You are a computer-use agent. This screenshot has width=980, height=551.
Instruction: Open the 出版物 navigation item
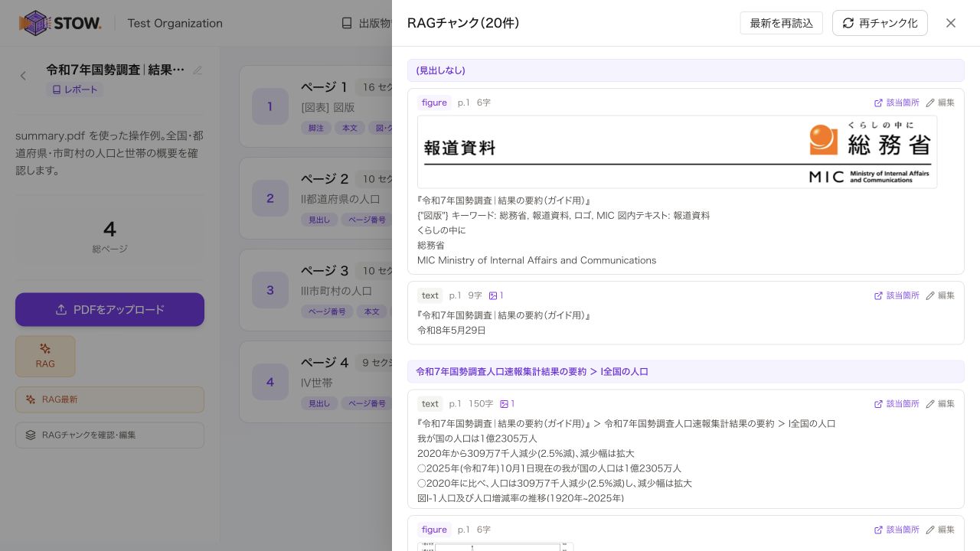coord(367,23)
